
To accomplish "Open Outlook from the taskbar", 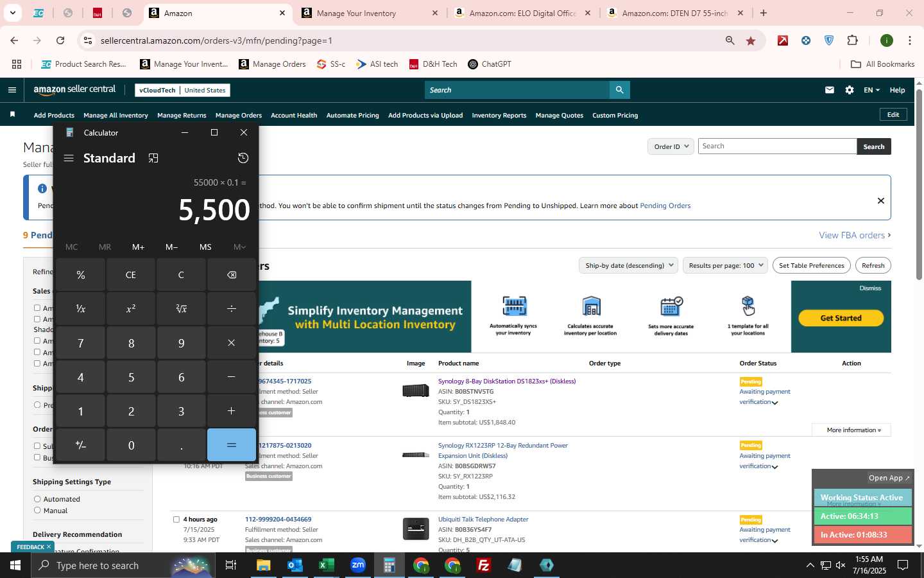I will click(x=295, y=565).
